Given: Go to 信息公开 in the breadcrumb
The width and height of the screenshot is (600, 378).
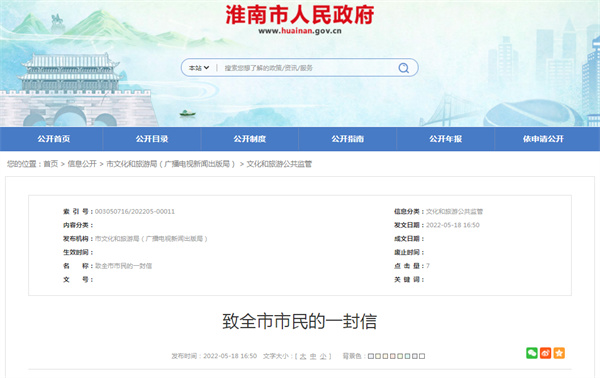Looking at the screenshot, I should point(82,164).
